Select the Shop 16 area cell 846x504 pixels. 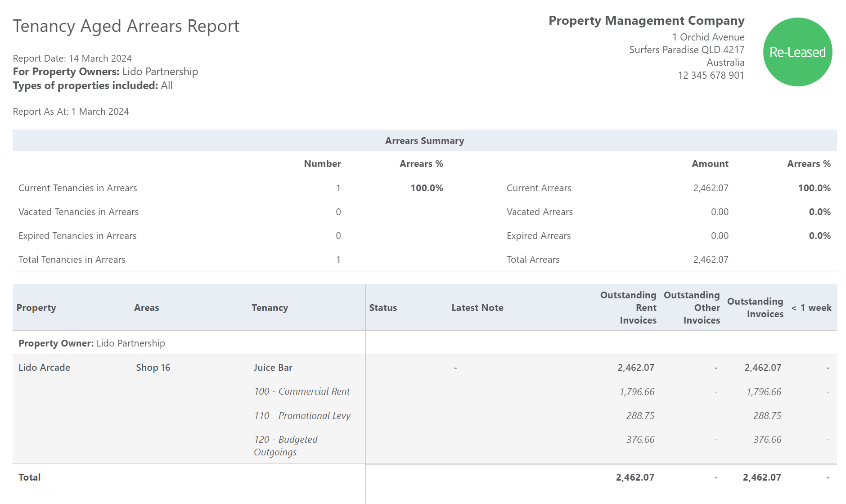click(x=153, y=367)
